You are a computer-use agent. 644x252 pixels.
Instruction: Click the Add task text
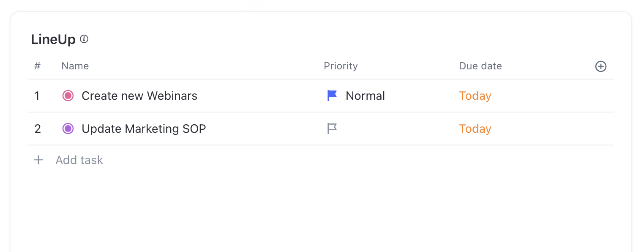click(x=79, y=160)
